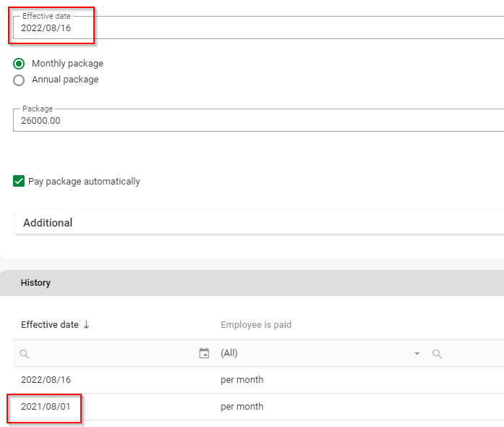Select the 2021/08/01 history row
The width and height of the screenshot is (504, 427).
46,407
